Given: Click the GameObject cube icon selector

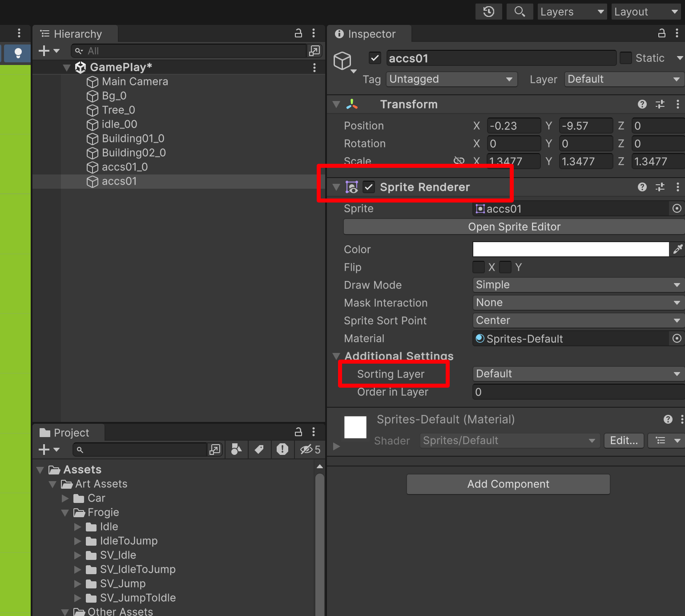Looking at the screenshot, I should pos(344,62).
